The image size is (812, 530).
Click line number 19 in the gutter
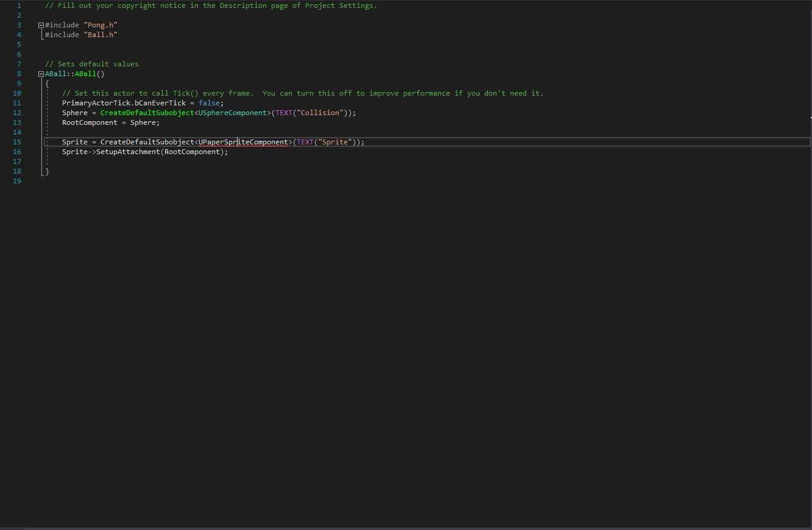click(17, 181)
